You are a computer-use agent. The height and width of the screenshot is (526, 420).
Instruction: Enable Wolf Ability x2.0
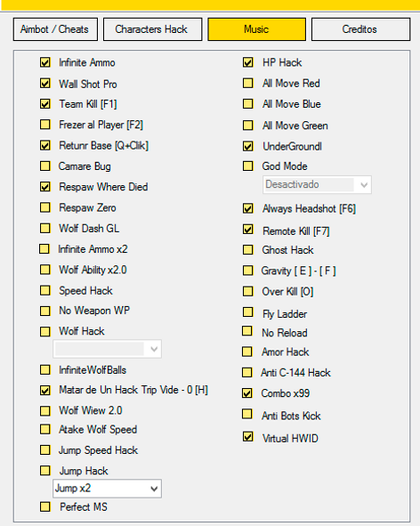[45, 270]
